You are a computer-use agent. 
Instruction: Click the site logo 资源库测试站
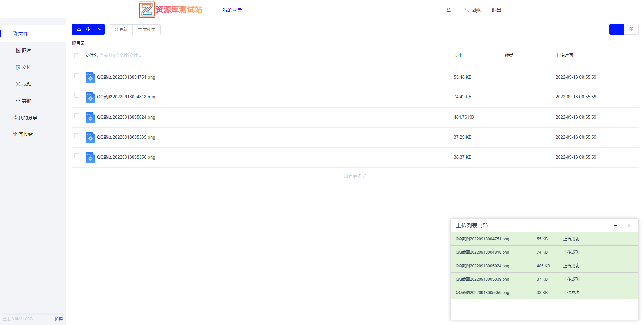(x=171, y=9)
